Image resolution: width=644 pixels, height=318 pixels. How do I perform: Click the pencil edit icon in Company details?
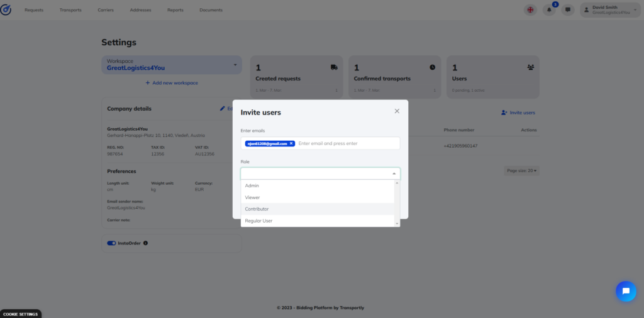click(x=223, y=109)
